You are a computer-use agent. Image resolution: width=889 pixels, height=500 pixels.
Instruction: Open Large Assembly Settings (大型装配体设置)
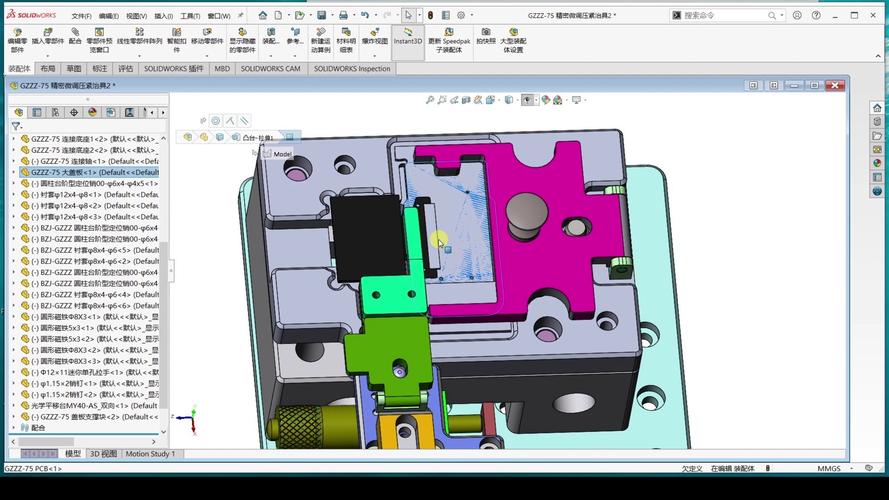coord(513,40)
